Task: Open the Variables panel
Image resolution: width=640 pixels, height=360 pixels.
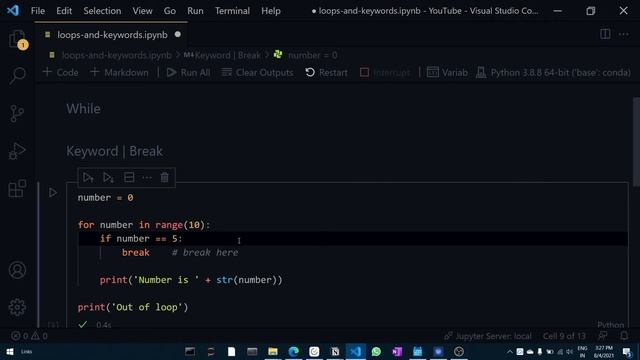Action: (447, 73)
